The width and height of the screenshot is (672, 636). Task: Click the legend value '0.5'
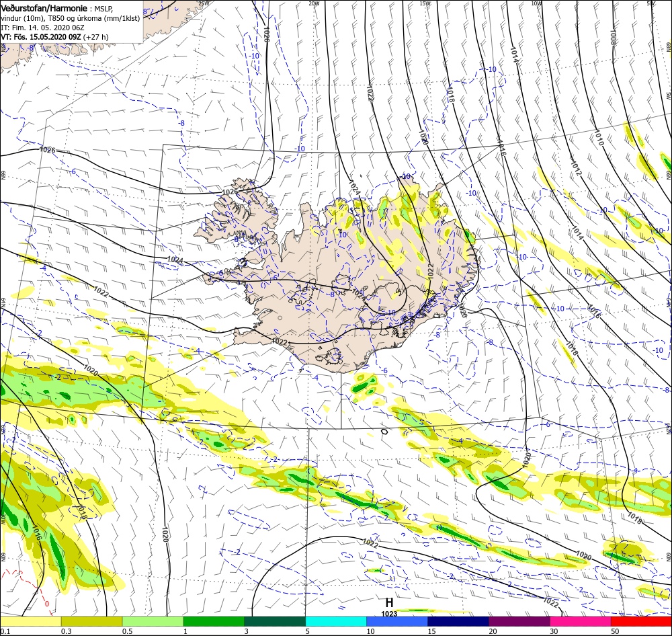[127, 631]
